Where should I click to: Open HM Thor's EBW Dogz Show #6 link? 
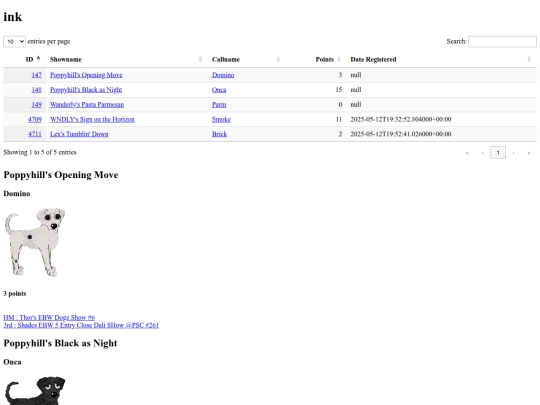pos(49,318)
